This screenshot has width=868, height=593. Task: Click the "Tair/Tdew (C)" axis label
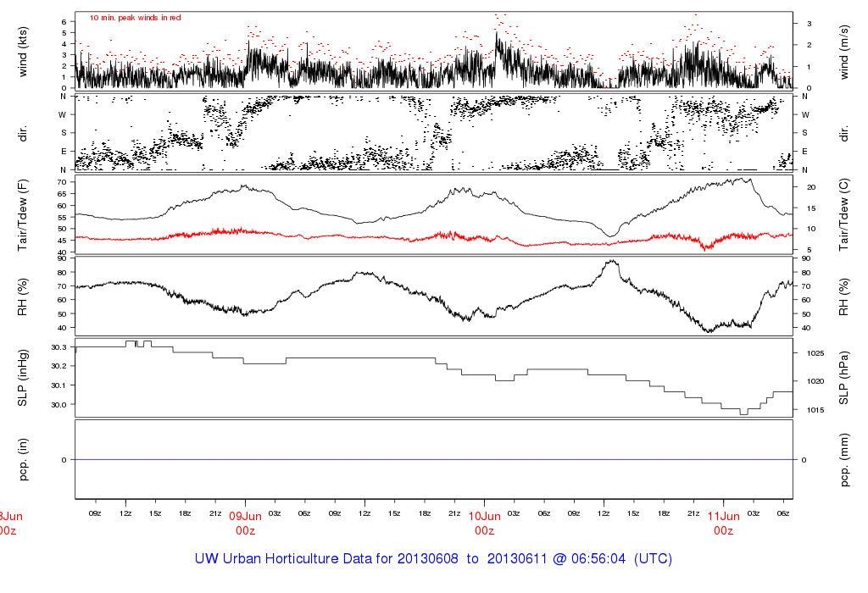coord(844,214)
